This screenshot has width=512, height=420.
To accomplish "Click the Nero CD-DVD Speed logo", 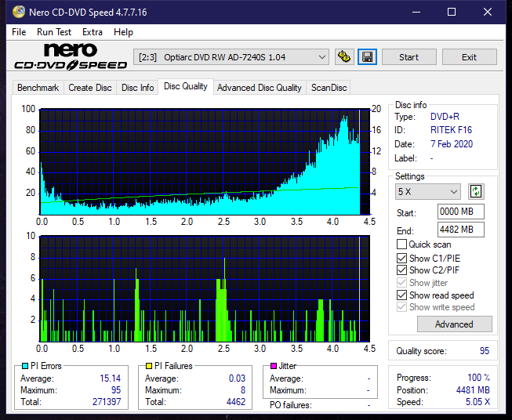I will point(71,57).
